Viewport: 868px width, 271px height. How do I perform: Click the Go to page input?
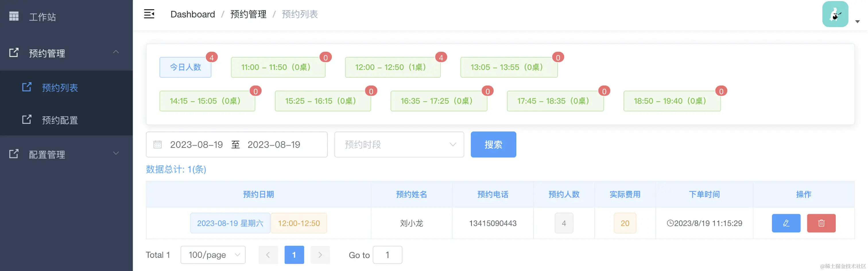pyautogui.click(x=387, y=255)
